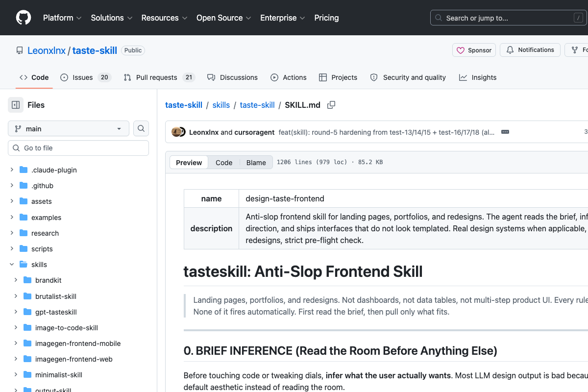Open the latest commit message link
The width and height of the screenshot is (588, 392).
[386, 132]
